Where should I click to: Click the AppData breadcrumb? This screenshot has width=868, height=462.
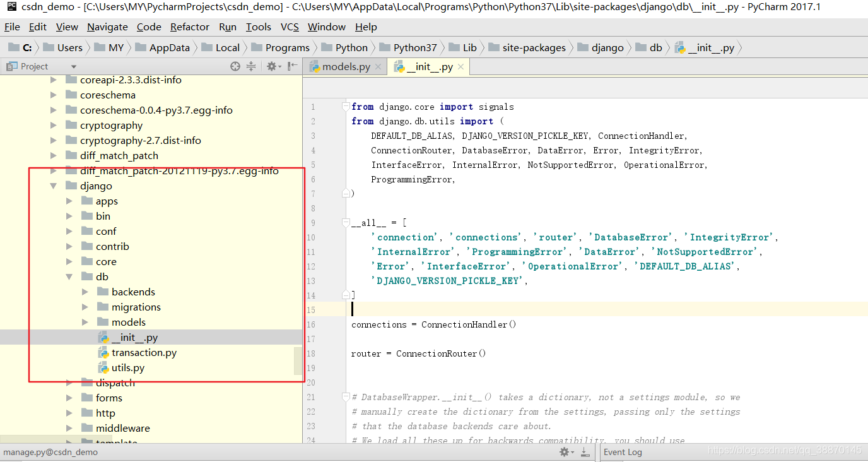[163, 48]
